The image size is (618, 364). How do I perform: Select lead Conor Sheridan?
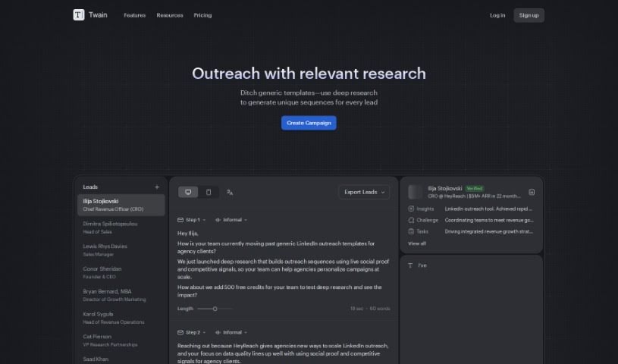click(121, 272)
